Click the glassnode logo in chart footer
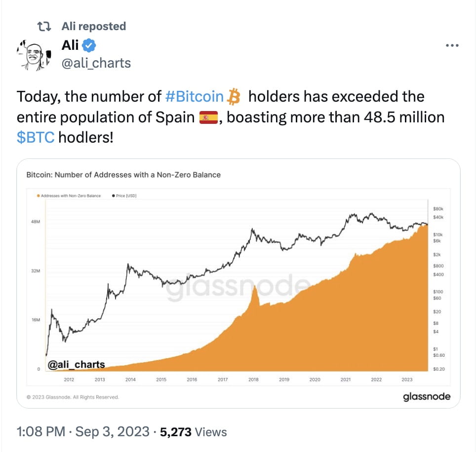Viewport: 476px width, 452px height. (x=427, y=396)
